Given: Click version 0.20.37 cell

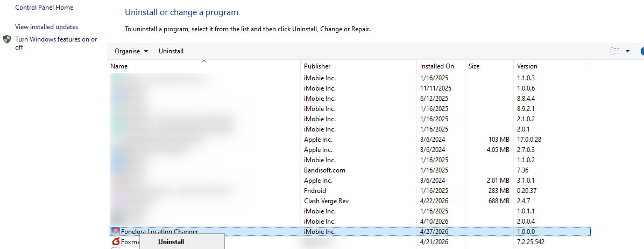Looking at the screenshot, I should click(527, 191).
